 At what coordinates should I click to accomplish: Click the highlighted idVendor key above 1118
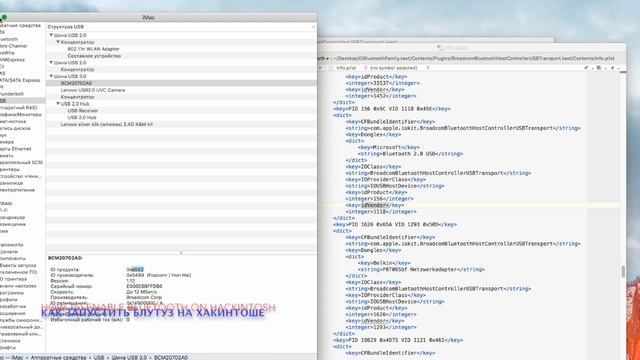coord(375,205)
